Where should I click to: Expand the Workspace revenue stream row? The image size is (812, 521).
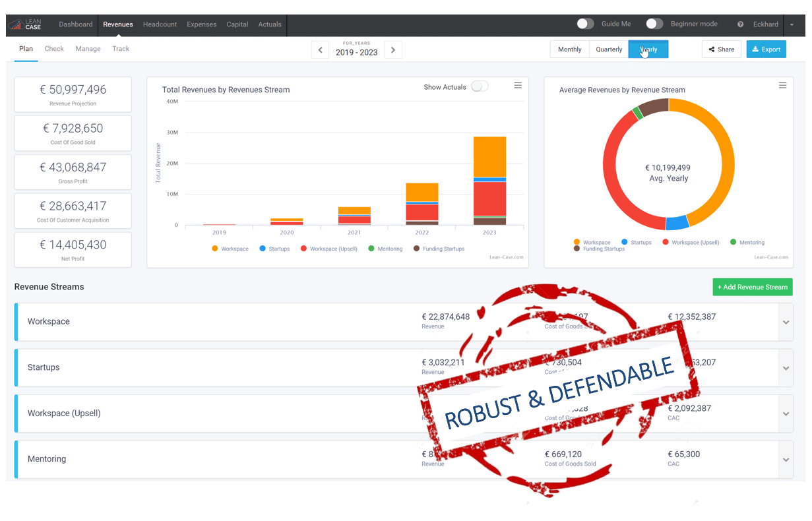786,322
